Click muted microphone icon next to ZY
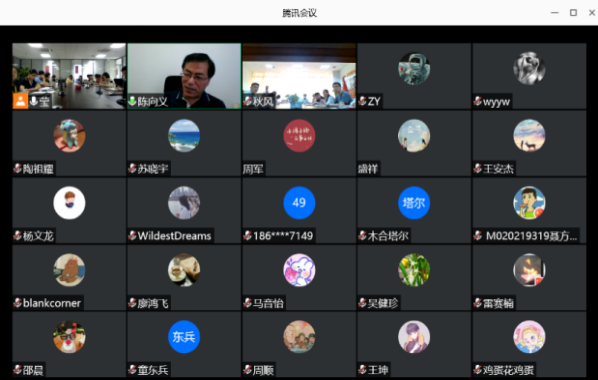 363,101
